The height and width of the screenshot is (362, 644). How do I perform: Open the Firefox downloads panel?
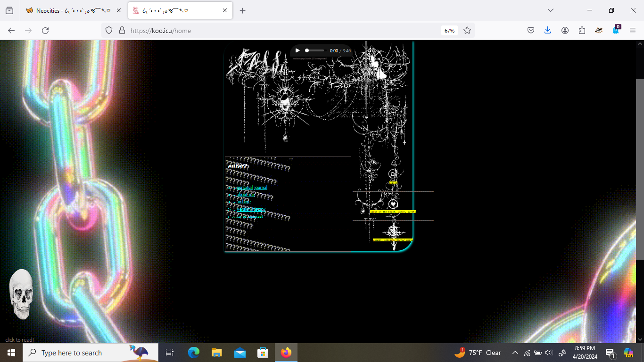click(547, 30)
